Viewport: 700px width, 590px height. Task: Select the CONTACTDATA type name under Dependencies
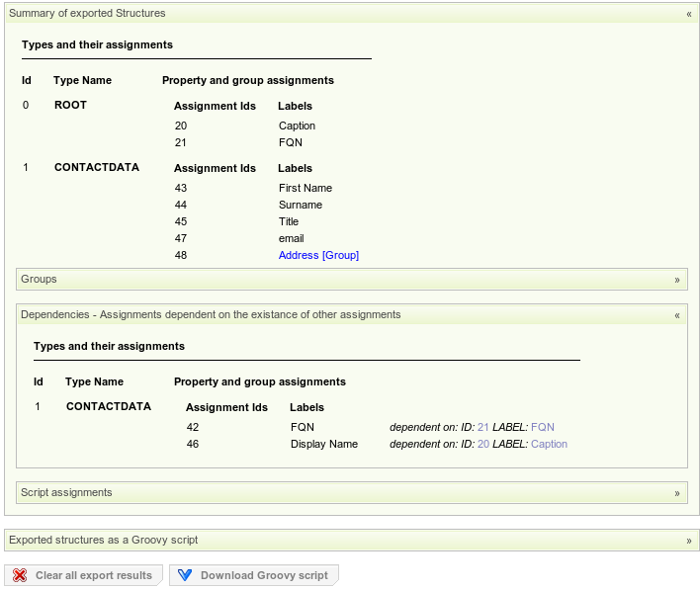click(109, 406)
